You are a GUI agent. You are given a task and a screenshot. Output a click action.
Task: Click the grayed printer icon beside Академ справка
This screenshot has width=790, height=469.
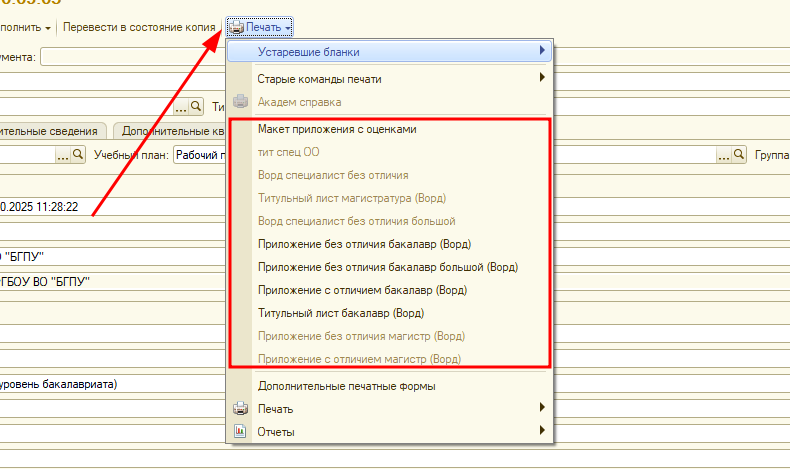click(240, 102)
